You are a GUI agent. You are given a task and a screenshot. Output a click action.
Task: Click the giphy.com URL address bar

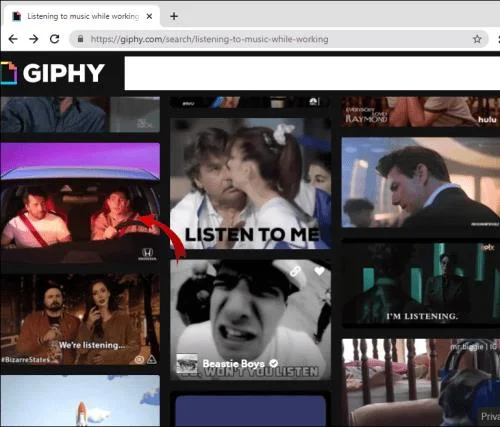279,39
